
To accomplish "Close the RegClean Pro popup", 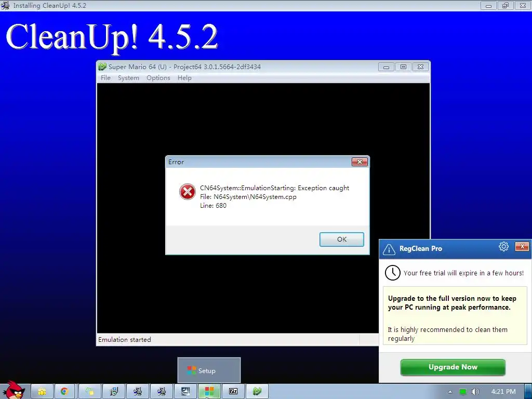I will [522, 246].
